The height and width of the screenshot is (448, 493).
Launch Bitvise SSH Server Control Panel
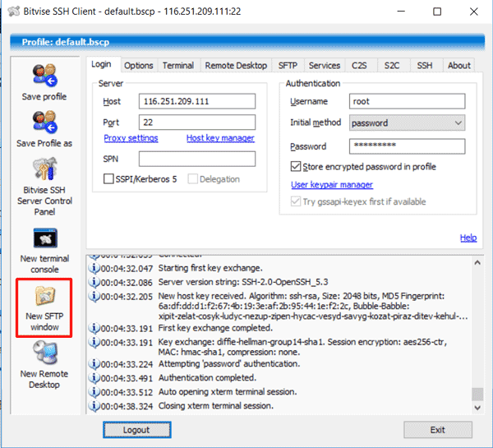[44, 187]
